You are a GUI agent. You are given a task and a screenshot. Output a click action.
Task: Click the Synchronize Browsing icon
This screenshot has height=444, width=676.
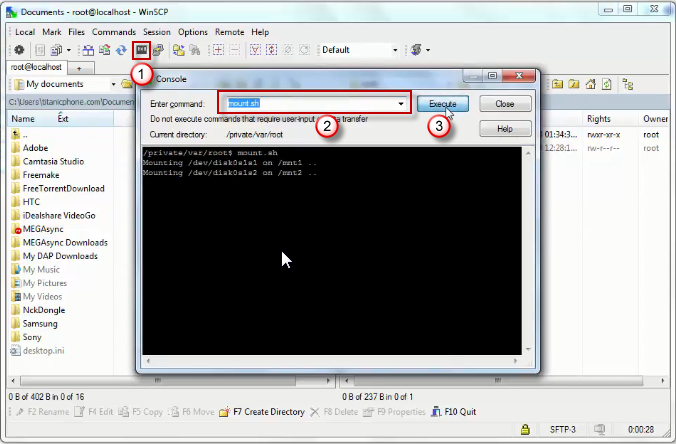[178, 50]
